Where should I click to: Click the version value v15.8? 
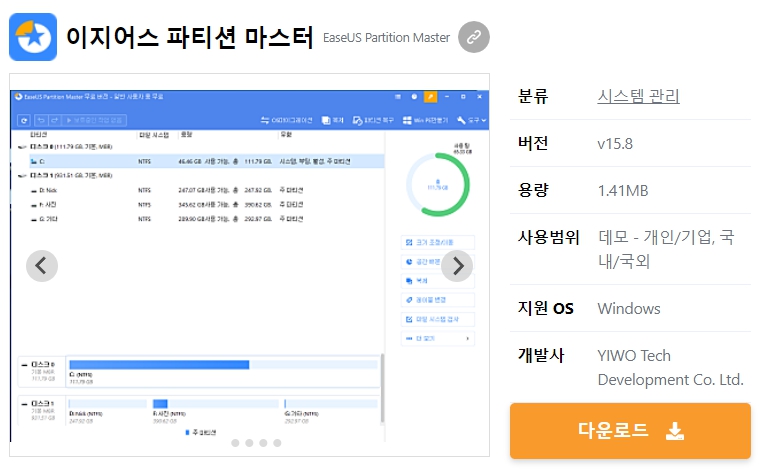pos(615,143)
